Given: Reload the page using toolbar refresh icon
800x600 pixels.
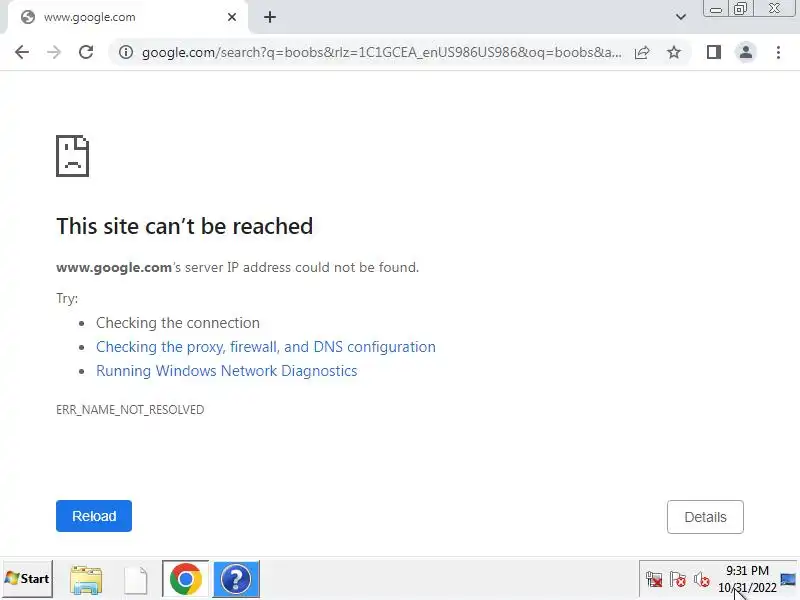Looking at the screenshot, I should [x=86, y=52].
